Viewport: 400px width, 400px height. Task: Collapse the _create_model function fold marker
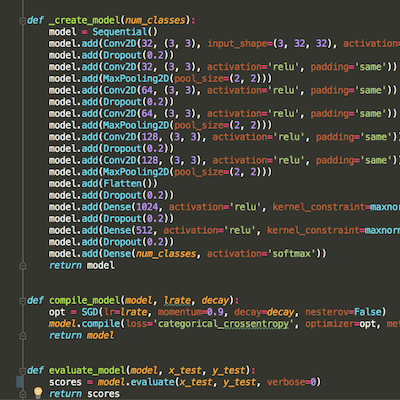[x=23, y=21]
